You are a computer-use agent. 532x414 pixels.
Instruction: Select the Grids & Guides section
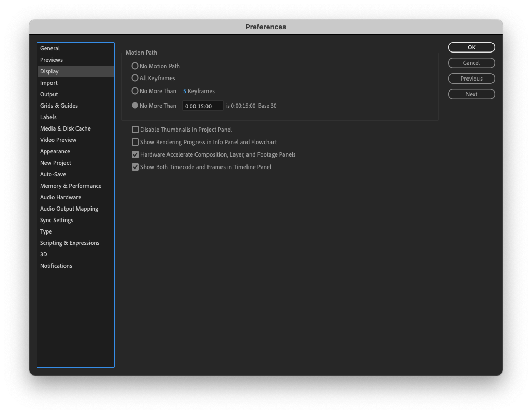tap(58, 105)
